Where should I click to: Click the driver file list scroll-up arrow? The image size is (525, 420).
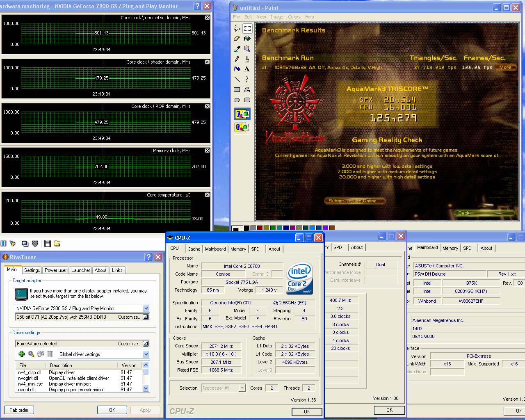click(146, 365)
